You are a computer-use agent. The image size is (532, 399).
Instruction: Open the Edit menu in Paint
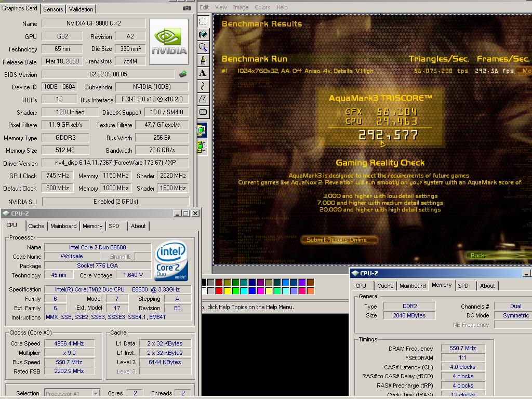click(x=204, y=7)
